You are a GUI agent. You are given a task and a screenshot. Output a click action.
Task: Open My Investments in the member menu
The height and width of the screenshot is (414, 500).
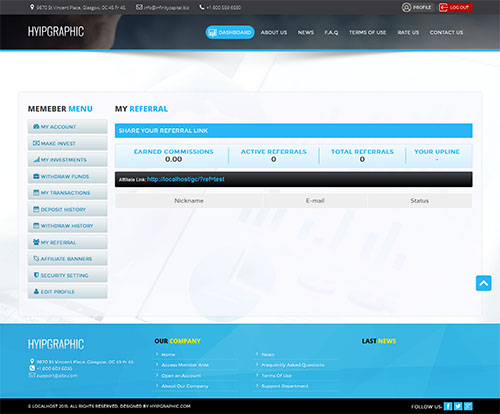[67, 160]
